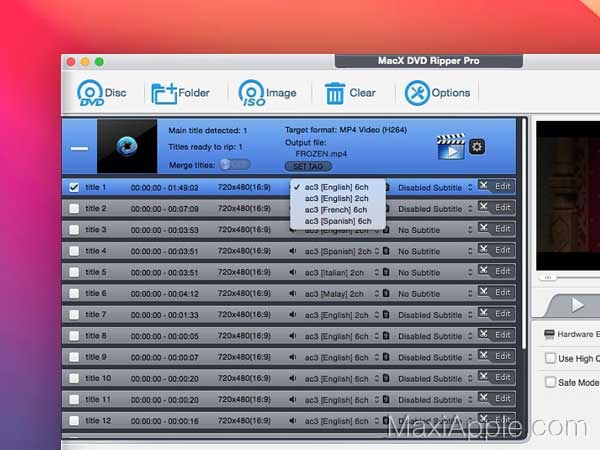Click scissors edit icon for title 2
Screen dimensions: 600x450
pyautogui.click(x=484, y=207)
